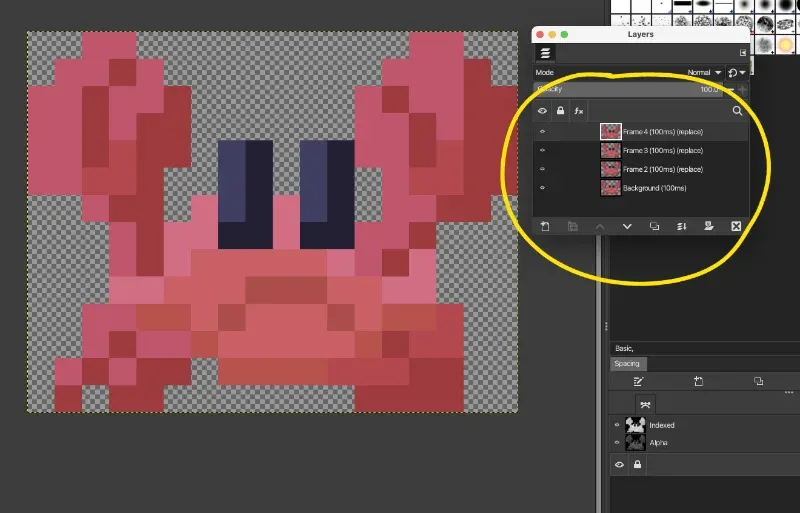Screen dimensions: 800x513
Task: Hide the Frame 4 layer
Action: click(x=543, y=131)
